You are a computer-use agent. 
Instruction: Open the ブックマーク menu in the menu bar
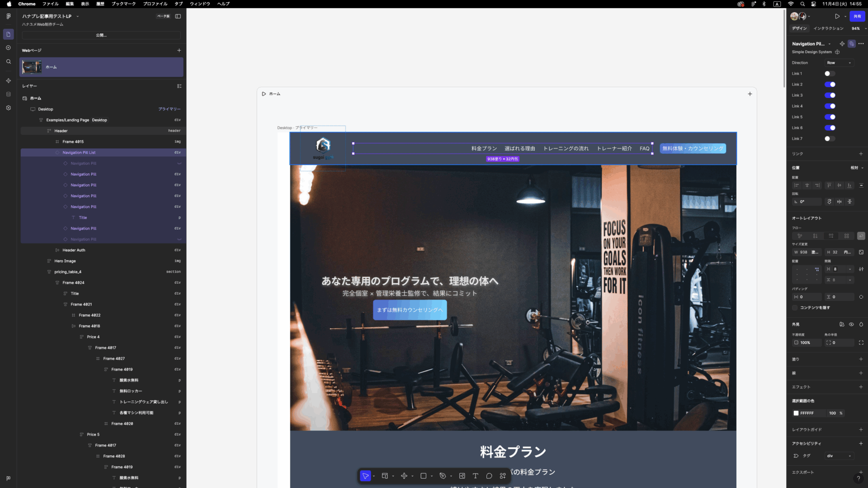pyautogui.click(x=123, y=4)
